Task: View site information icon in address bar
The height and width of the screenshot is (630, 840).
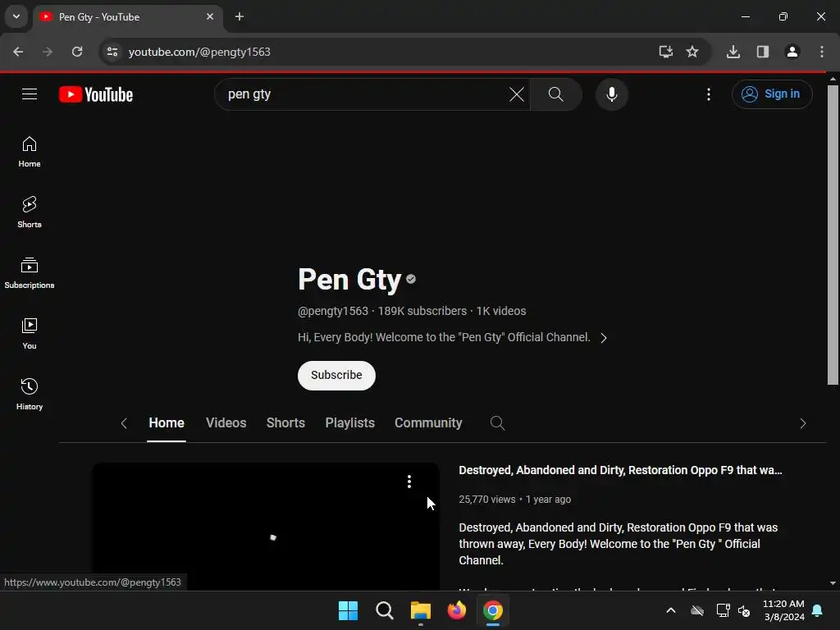Action: (x=112, y=52)
